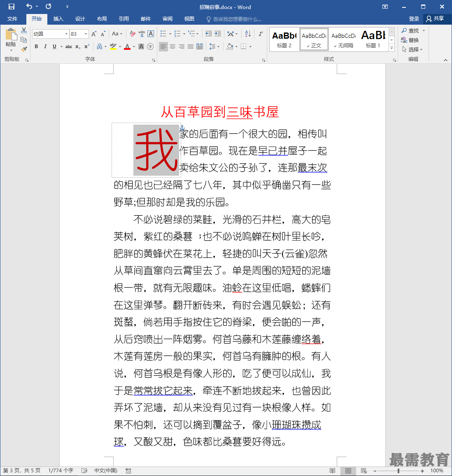Cut selection with scissors icon
Image resolution: width=452 pixels, height=476 pixels.
pos(24,31)
